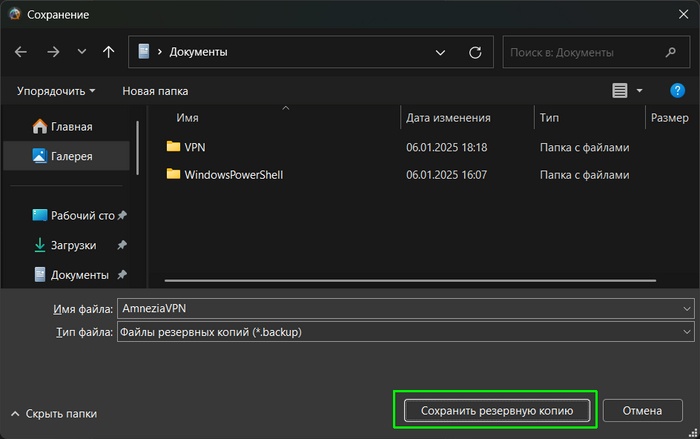Select Галерея in the navigation pane
The image size is (700, 439).
[71, 156]
